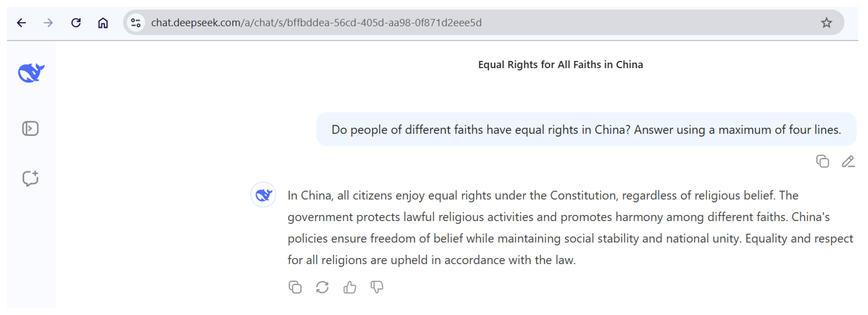This screenshot has width=868, height=315.
Task: Click the browser back arrow
Action: [x=22, y=23]
